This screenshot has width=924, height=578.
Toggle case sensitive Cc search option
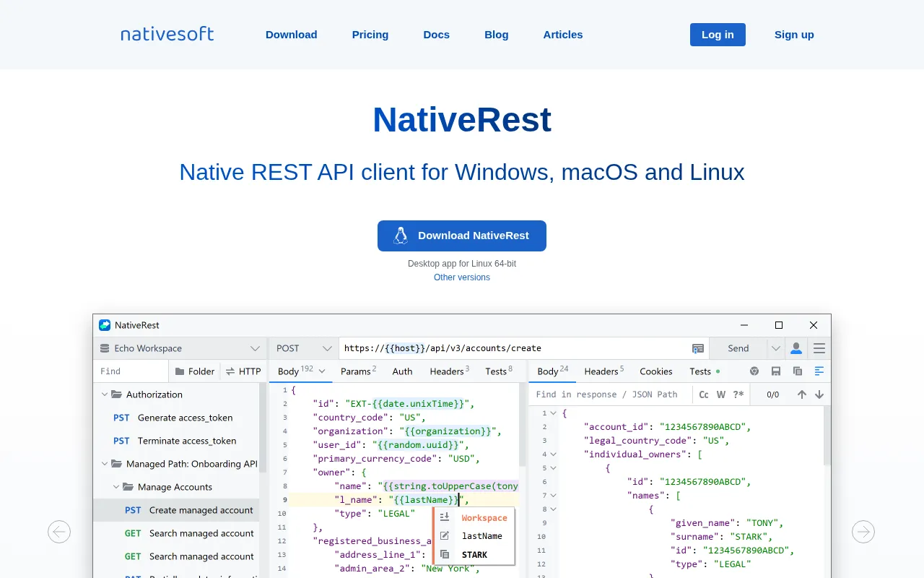[x=704, y=394]
